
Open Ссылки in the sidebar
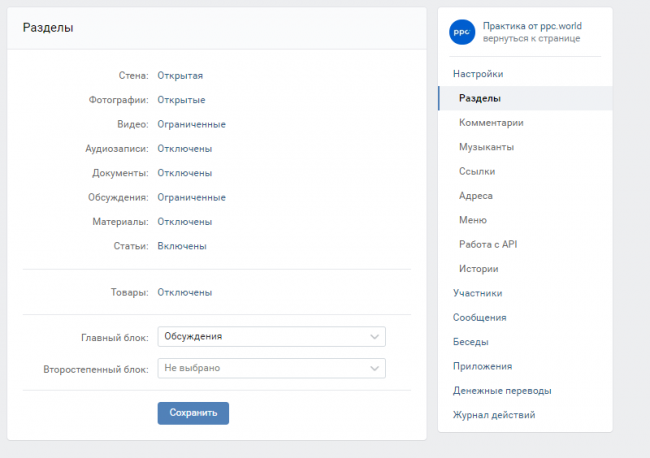(476, 171)
